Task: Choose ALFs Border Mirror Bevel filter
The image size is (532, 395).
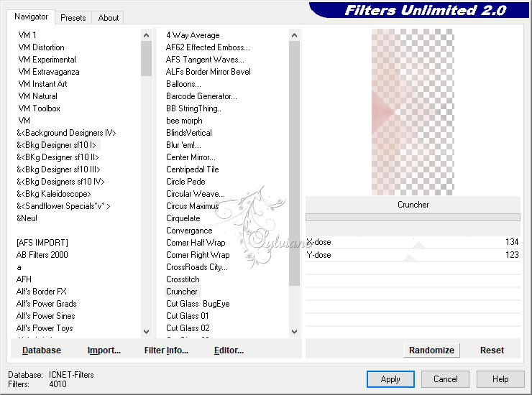Action: coord(208,72)
